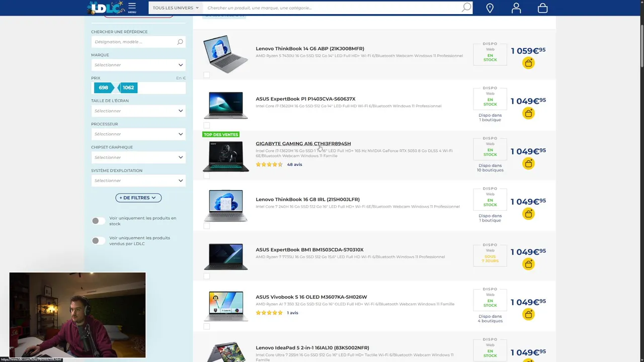Add Lenovo ThinkBook 14 G6 ABP to cart
The height and width of the screenshot is (362, 644).
click(x=528, y=63)
